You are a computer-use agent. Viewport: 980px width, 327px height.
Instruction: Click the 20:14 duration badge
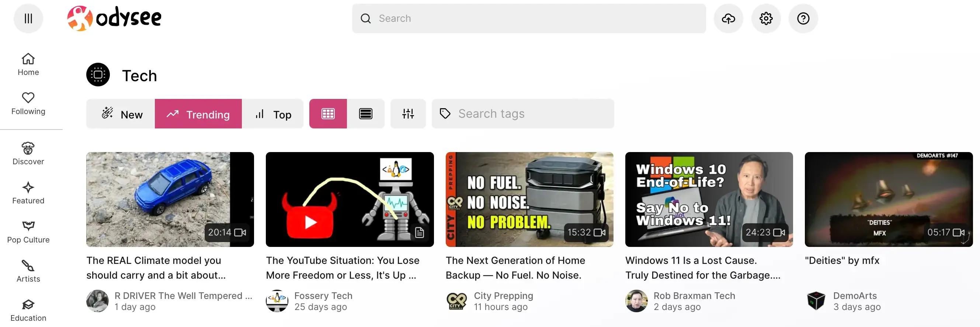click(227, 232)
